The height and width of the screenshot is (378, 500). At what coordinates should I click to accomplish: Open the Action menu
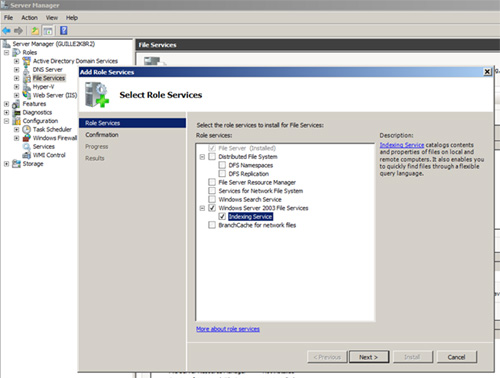[29, 18]
